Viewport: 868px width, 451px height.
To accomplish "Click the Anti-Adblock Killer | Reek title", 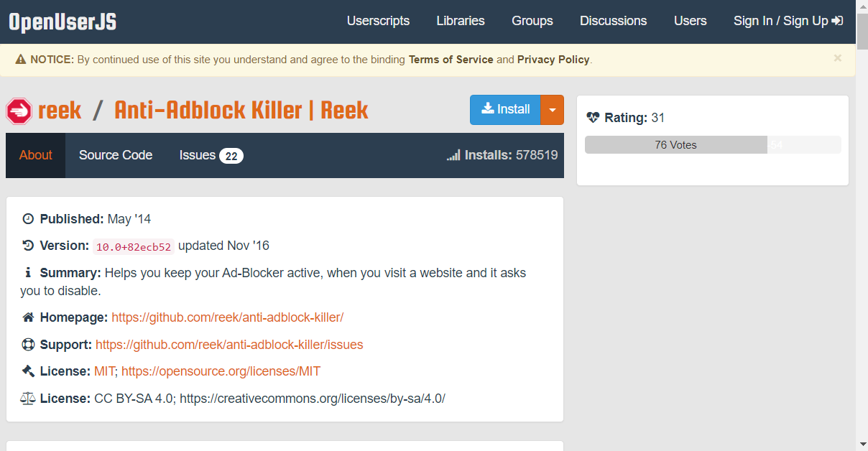I will tap(241, 111).
